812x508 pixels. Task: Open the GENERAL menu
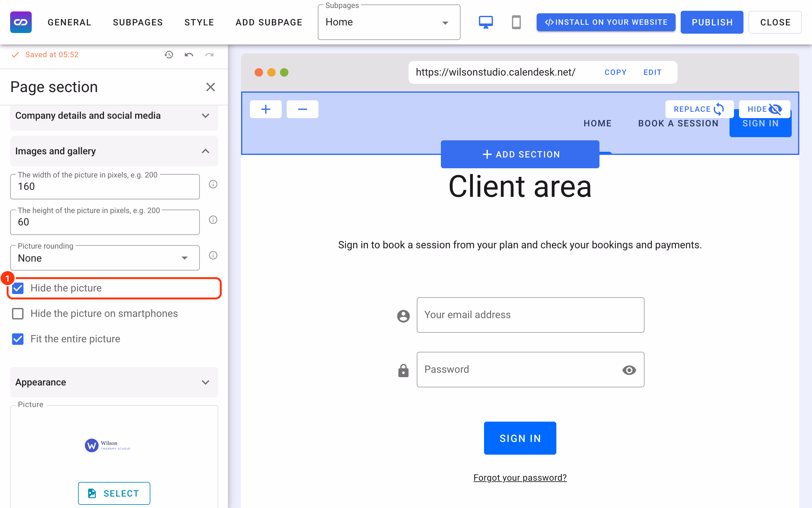(x=69, y=22)
